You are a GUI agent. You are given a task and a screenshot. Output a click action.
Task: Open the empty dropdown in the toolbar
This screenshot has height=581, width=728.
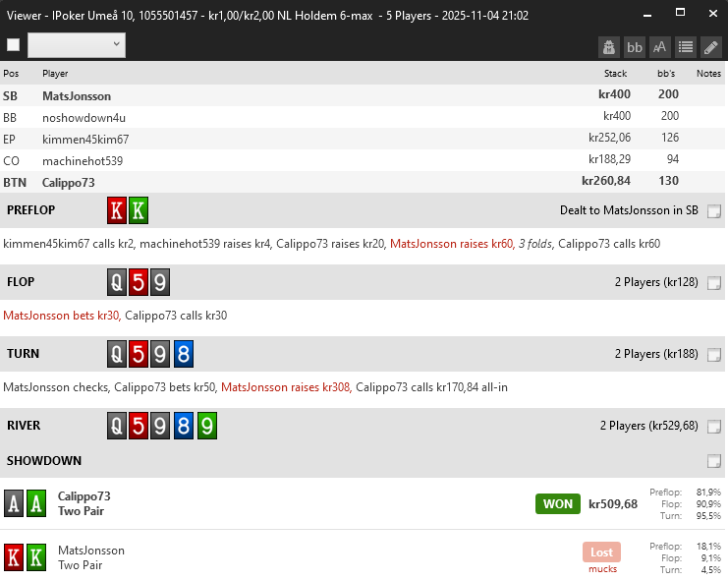[76, 44]
